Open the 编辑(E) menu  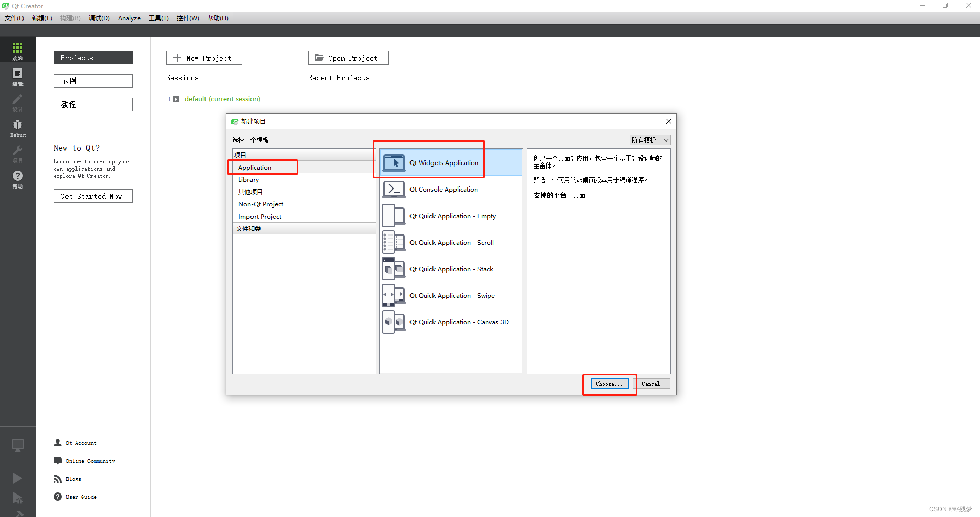42,18
